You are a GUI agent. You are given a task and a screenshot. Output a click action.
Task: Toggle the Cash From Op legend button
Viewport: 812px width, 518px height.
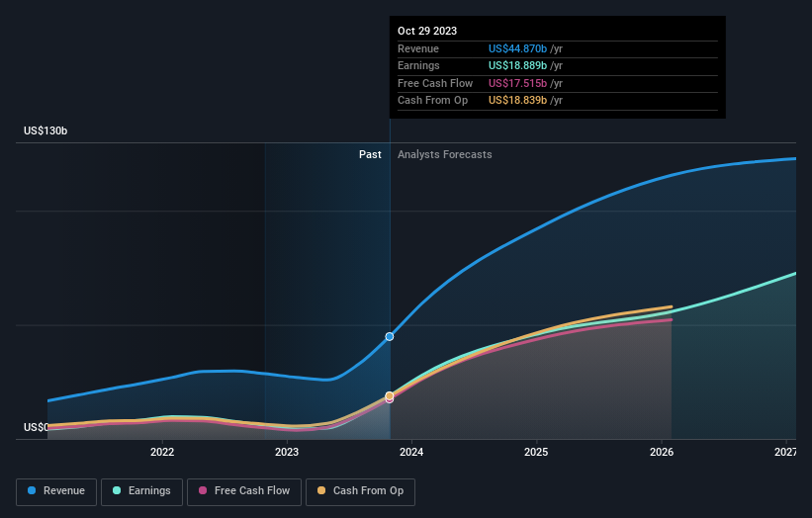tap(360, 491)
